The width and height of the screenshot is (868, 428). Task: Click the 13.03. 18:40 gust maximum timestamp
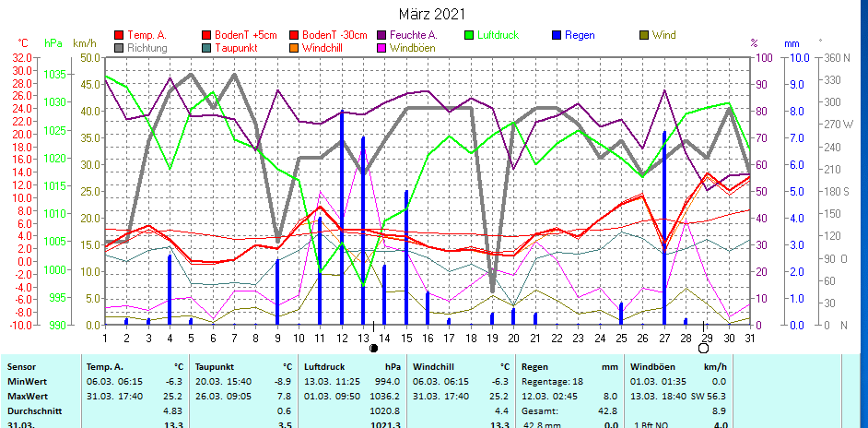click(657, 397)
